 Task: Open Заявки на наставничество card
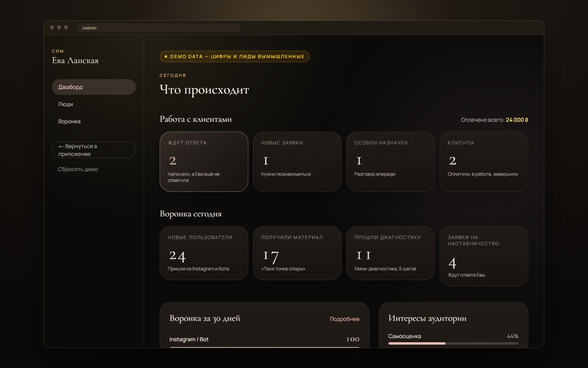coord(484,256)
